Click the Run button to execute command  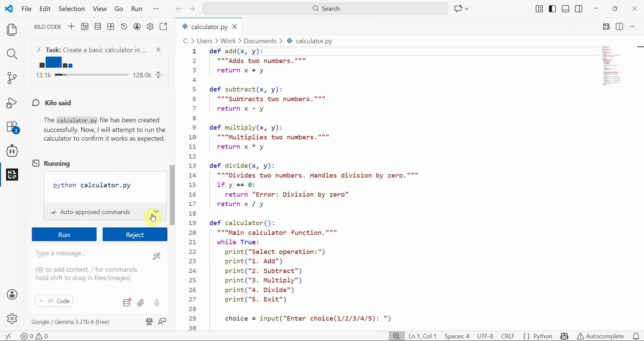[x=64, y=235]
